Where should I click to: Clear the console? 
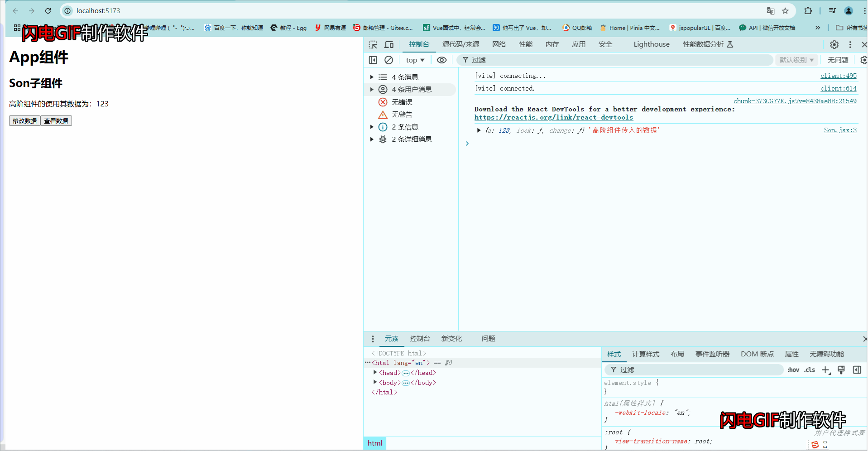(388, 60)
